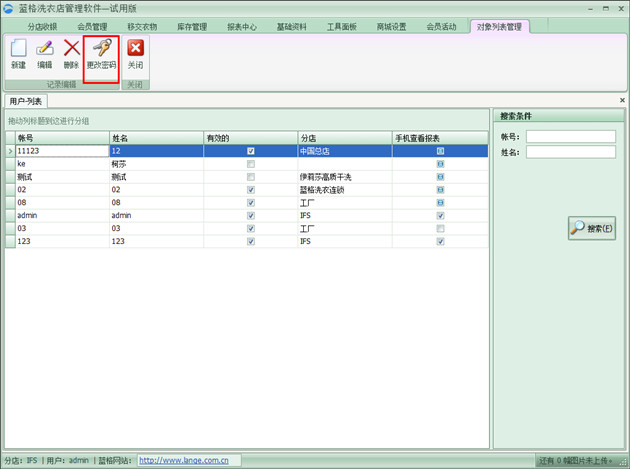Screen dimensions: 630x469
Task: Click the 关闭 (Close) toolbar icon
Action: [135, 49]
